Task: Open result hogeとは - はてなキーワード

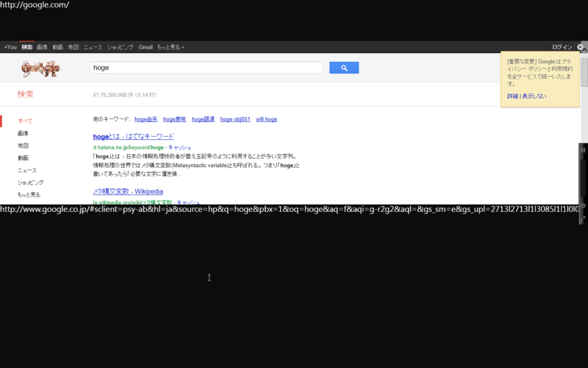Action: point(134,136)
